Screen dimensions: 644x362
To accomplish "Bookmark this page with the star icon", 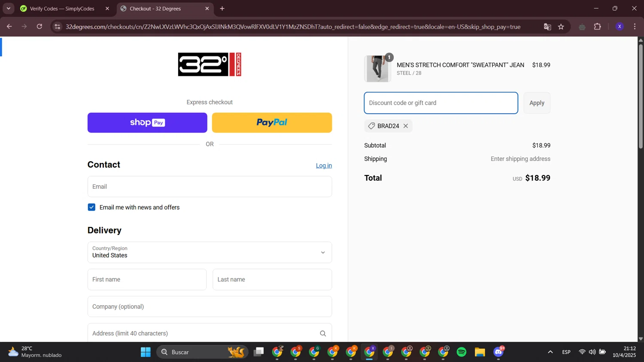I will tap(561, 27).
